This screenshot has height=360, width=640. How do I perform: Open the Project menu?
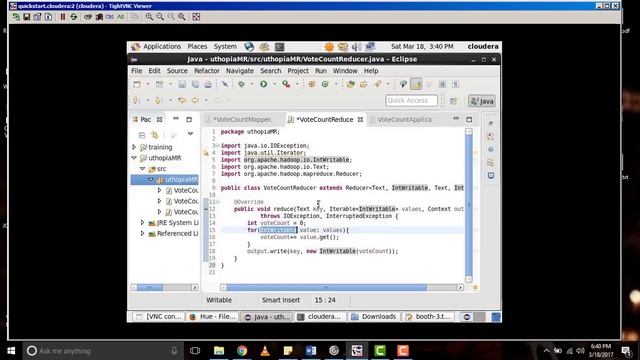pos(298,71)
